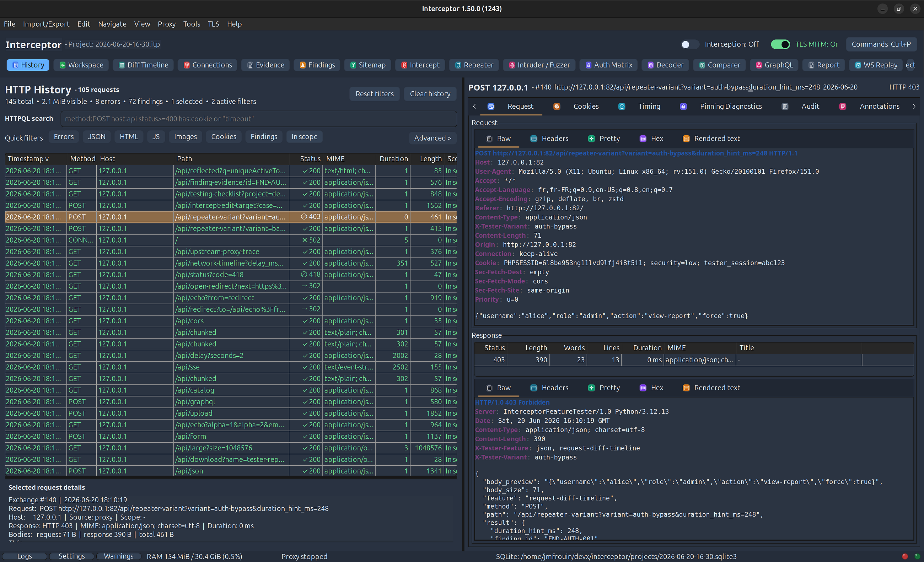The height and width of the screenshot is (562, 924).
Task: Toggle the JS quick filter
Action: [x=156, y=137]
